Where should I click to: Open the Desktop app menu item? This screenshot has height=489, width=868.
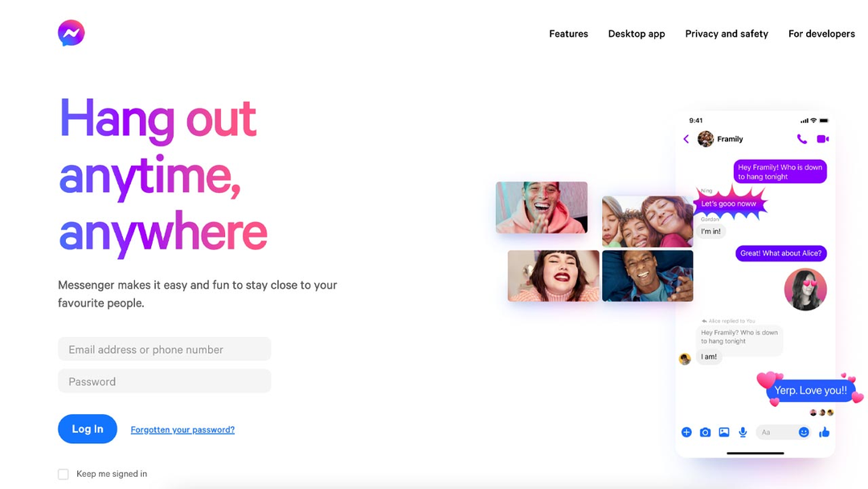(637, 34)
